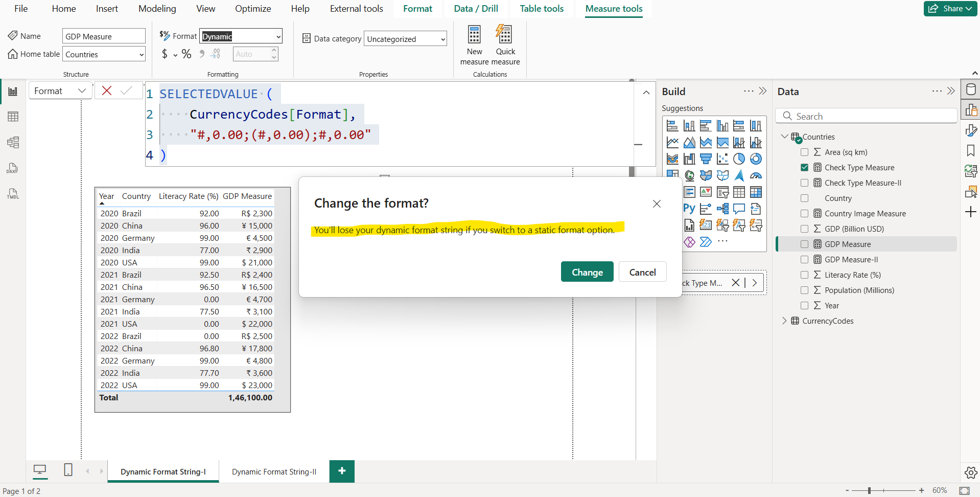Uncheck the Check Type Measure field
980x497 pixels.
coord(804,168)
